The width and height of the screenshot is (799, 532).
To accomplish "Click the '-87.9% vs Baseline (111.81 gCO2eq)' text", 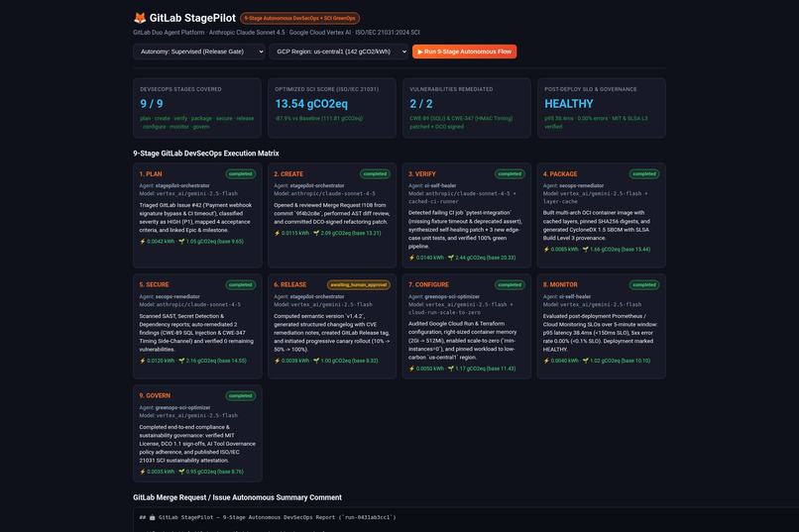I will (319, 118).
